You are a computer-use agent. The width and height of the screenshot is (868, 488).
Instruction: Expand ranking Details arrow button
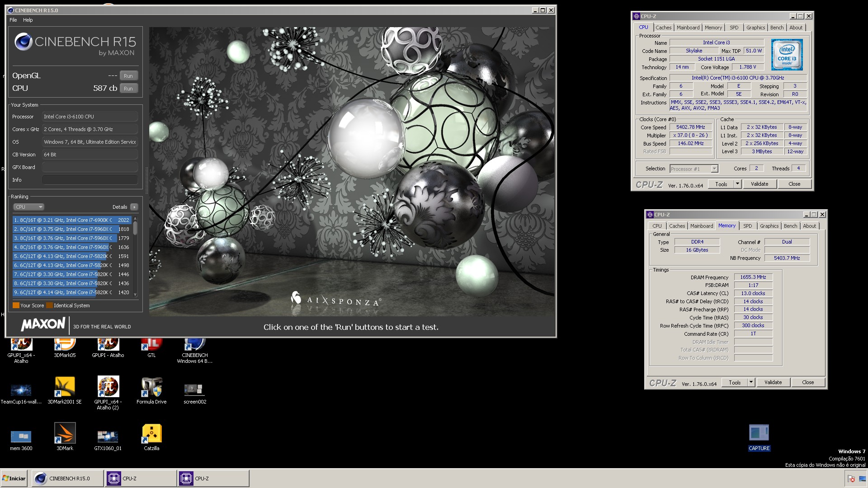[134, 207]
